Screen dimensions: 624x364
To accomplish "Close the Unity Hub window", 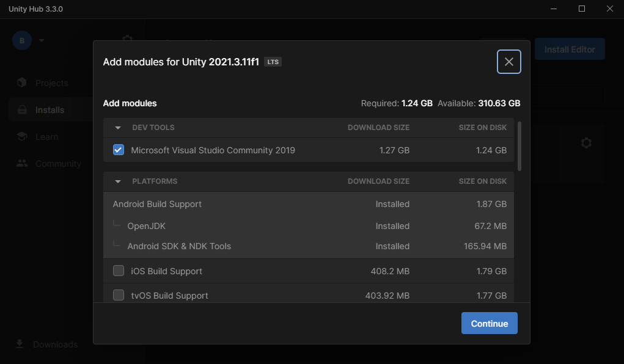I will pyautogui.click(x=610, y=9).
